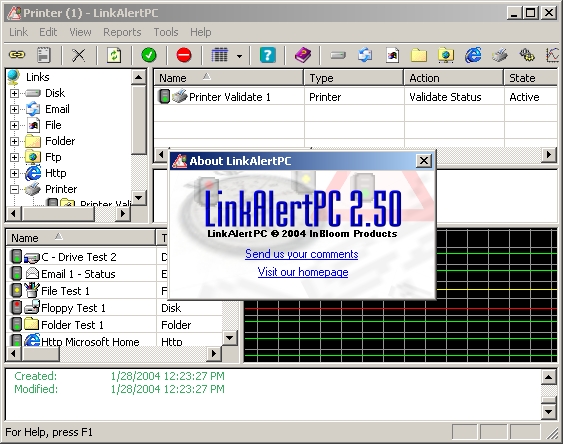563x444 pixels.
Task: Open the View menu
Action: click(x=80, y=32)
